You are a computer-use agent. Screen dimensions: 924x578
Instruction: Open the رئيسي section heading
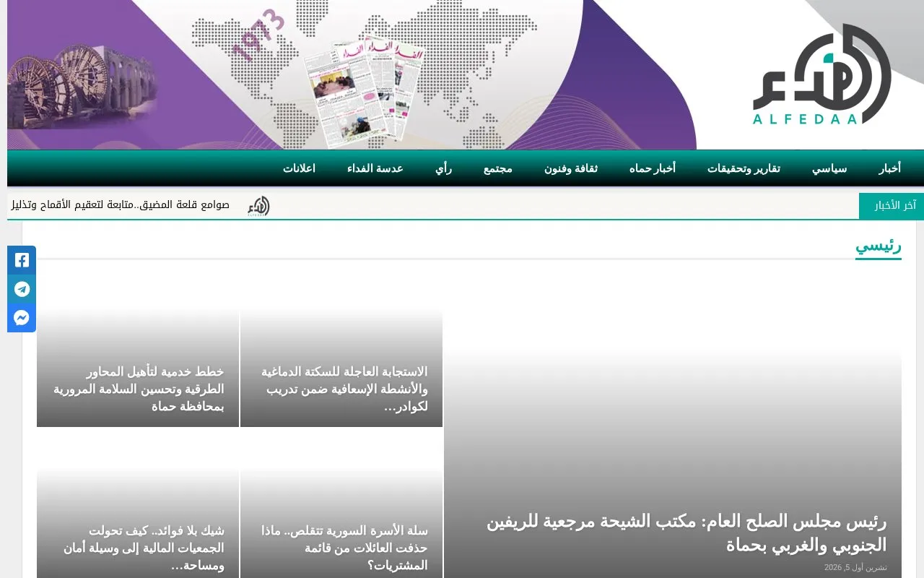pyautogui.click(x=879, y=246)
